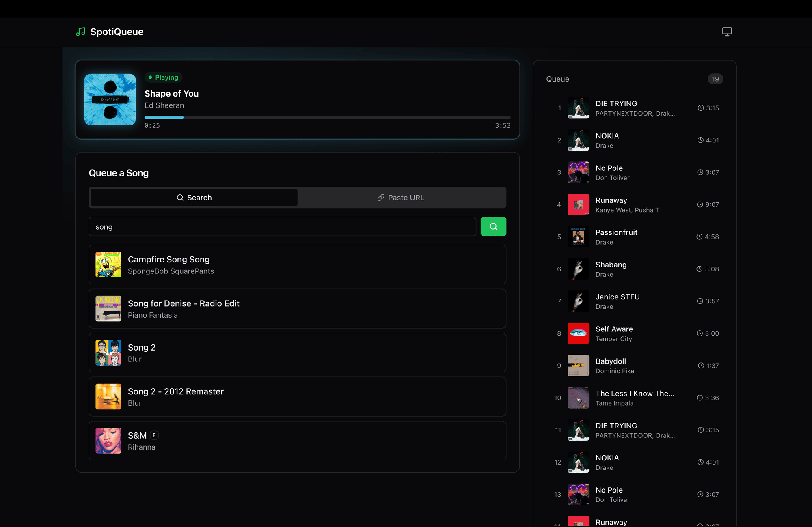Select queue item 2 NOKIA
The width and height of the screenshot is (812, 527).
click(x=635, y=140)
